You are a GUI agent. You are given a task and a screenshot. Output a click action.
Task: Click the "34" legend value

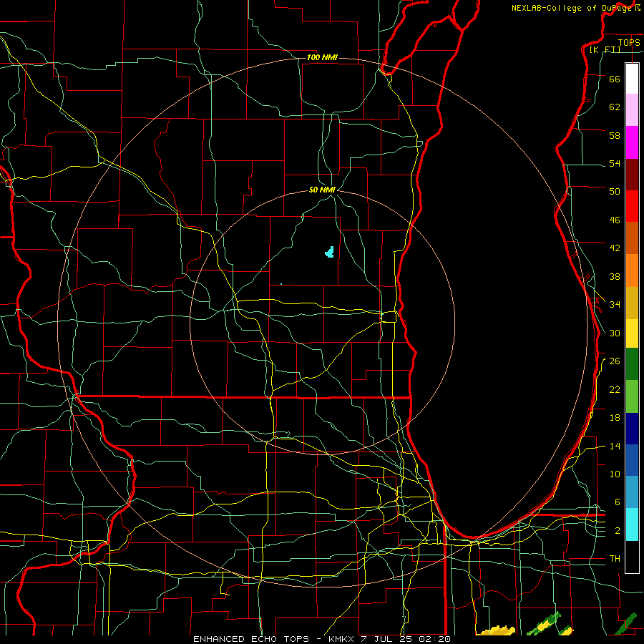(x=615, y=305)
